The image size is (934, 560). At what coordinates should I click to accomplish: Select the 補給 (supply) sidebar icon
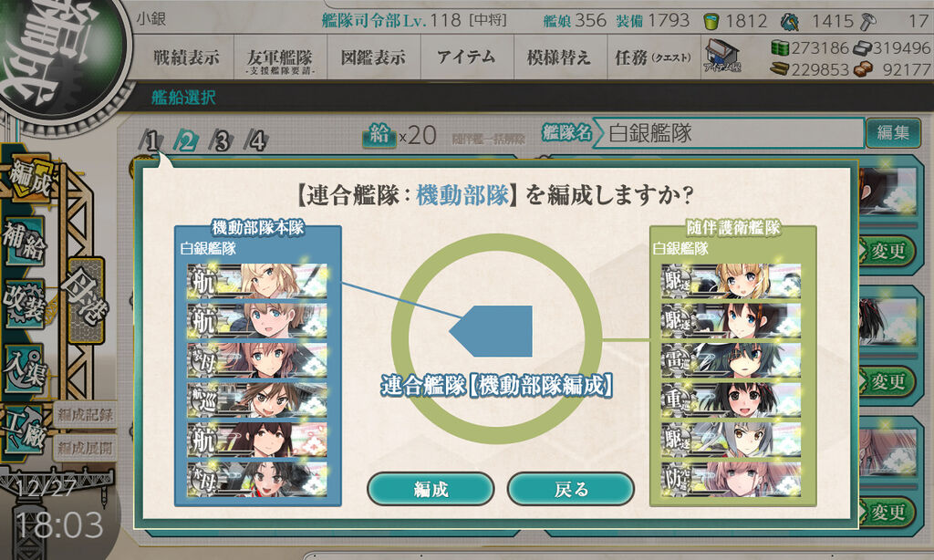[x=25, y=241]
